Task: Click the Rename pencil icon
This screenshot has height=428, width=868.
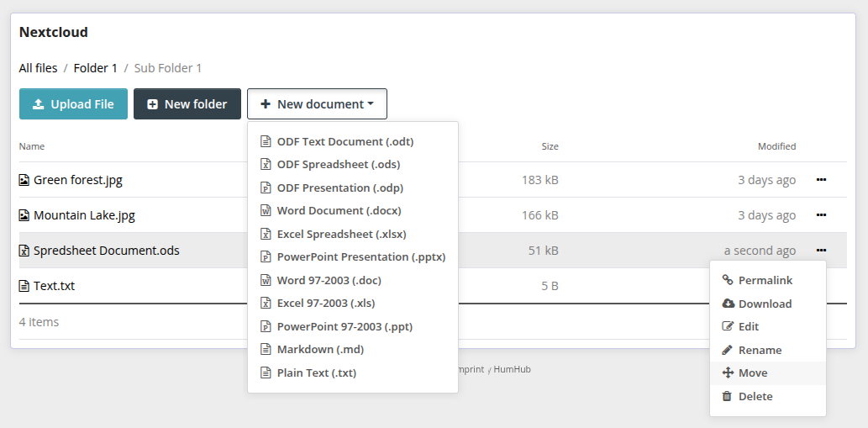Action: click(728, 350)
